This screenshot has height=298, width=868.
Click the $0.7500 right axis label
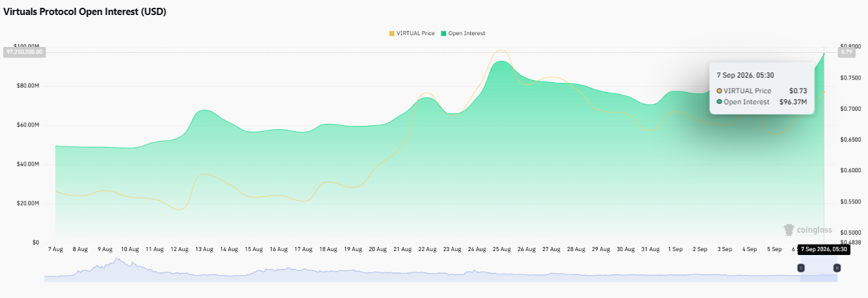pyautogui.click(x=851, y=78)
